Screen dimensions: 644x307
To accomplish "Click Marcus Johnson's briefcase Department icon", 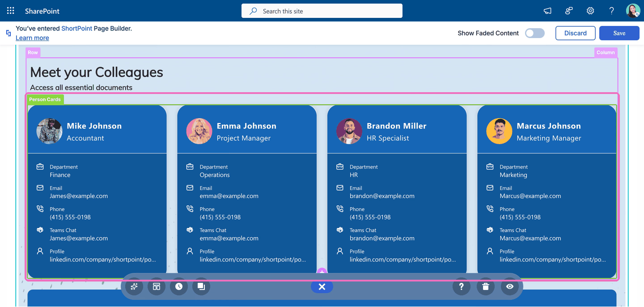I will tap(490, 166).
